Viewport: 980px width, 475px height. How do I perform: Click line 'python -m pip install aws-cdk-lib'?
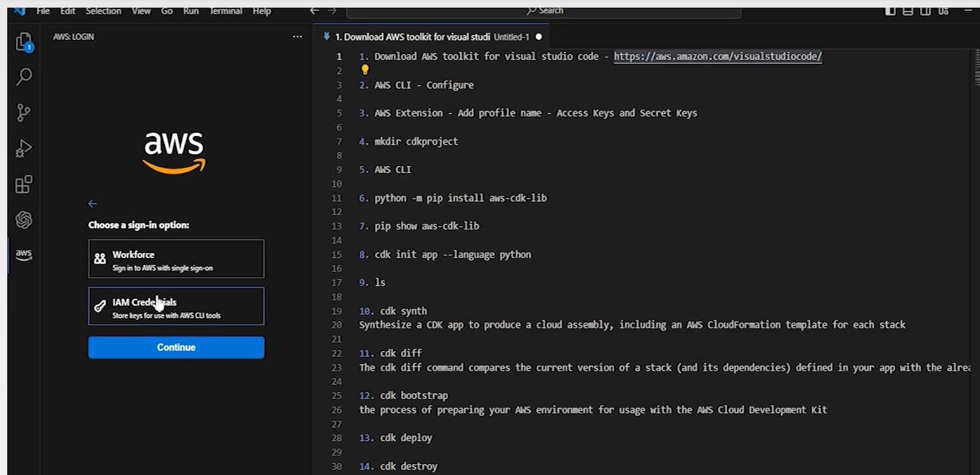point(461,198)
